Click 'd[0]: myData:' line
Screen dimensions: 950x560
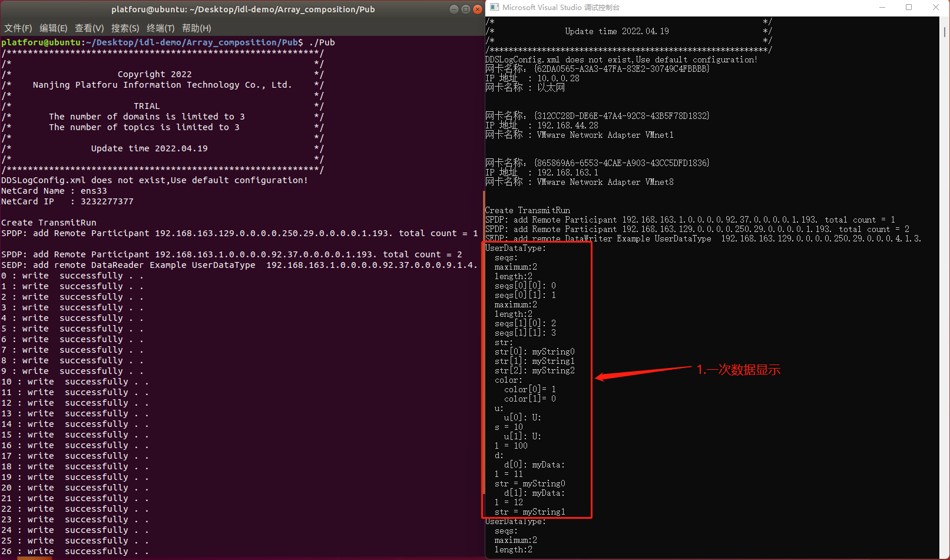pos(535,465)
